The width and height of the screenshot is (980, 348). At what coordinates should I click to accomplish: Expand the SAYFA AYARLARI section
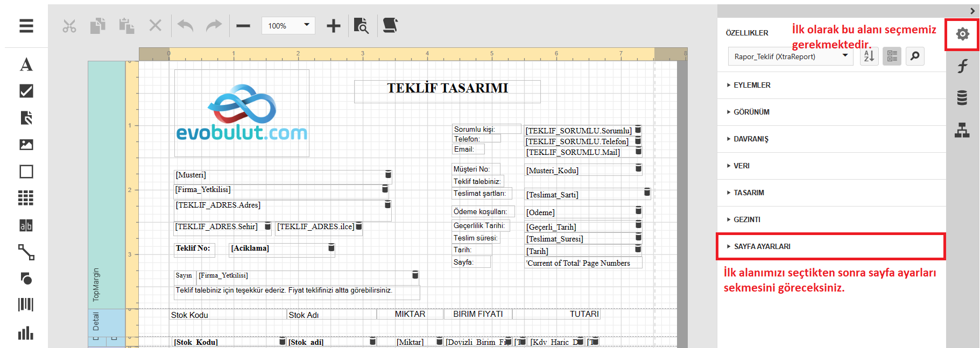point(762,246)
